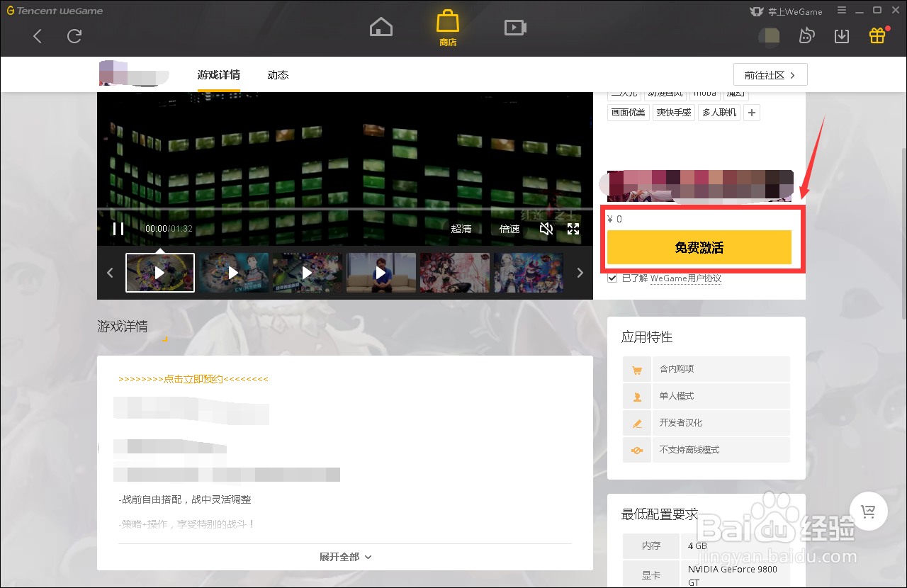This screenshot has height=588, width=907.
Task: Click the 含内购项 feature row
Action: click(706, 369)
